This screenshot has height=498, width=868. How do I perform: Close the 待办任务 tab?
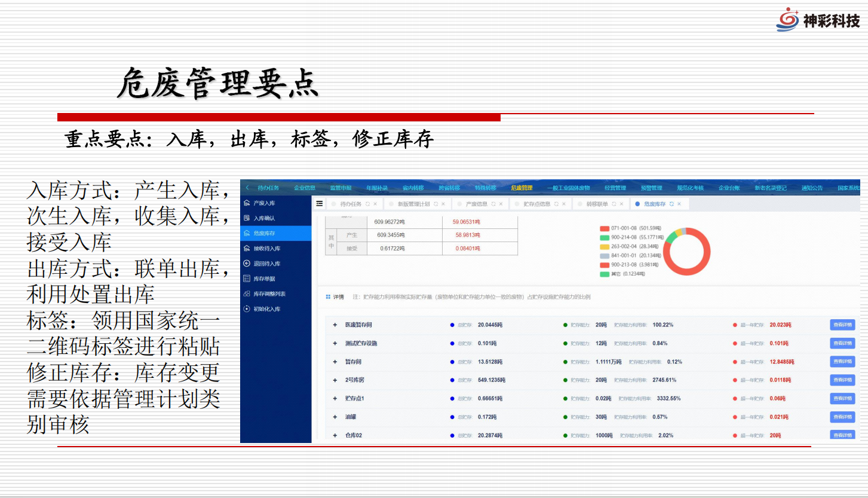click(375, 204)
